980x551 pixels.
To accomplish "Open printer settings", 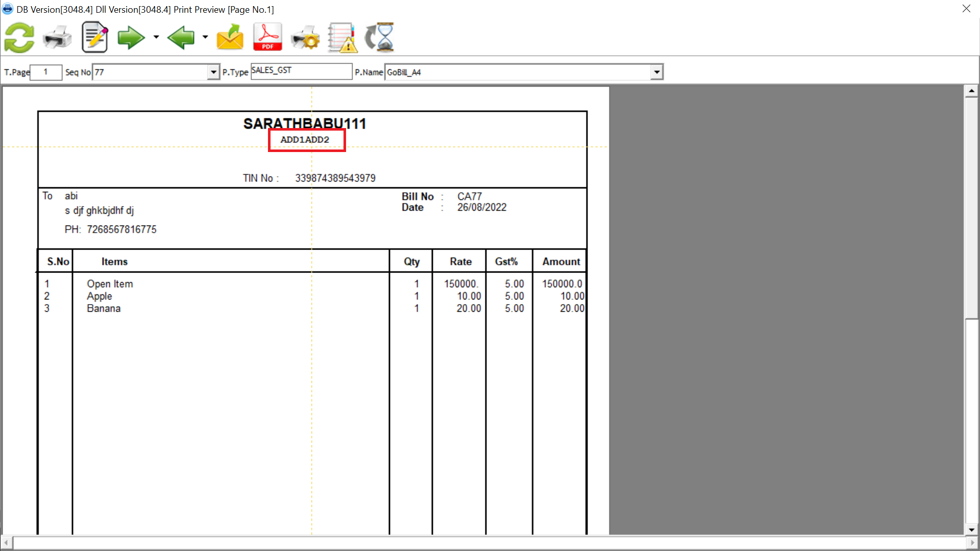I will pos(305,37).
